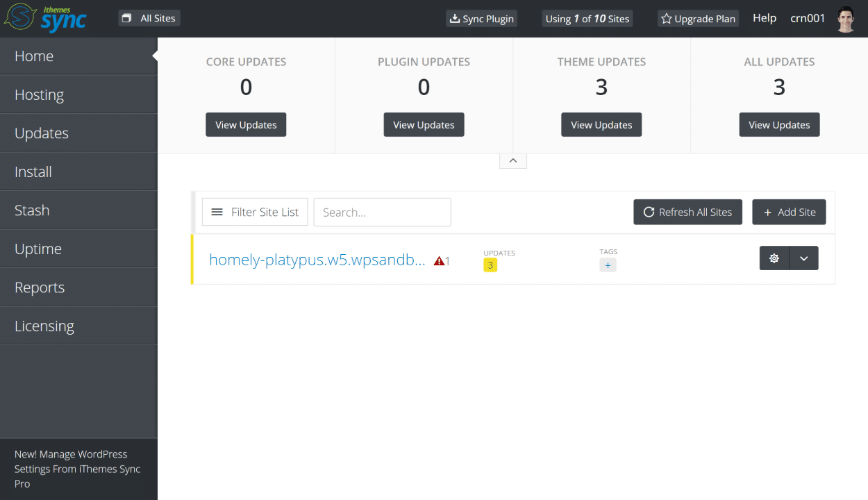Screen dimensions: 868x500
Task: Expand the site row dropdown chevron
Action: (803, 258)
